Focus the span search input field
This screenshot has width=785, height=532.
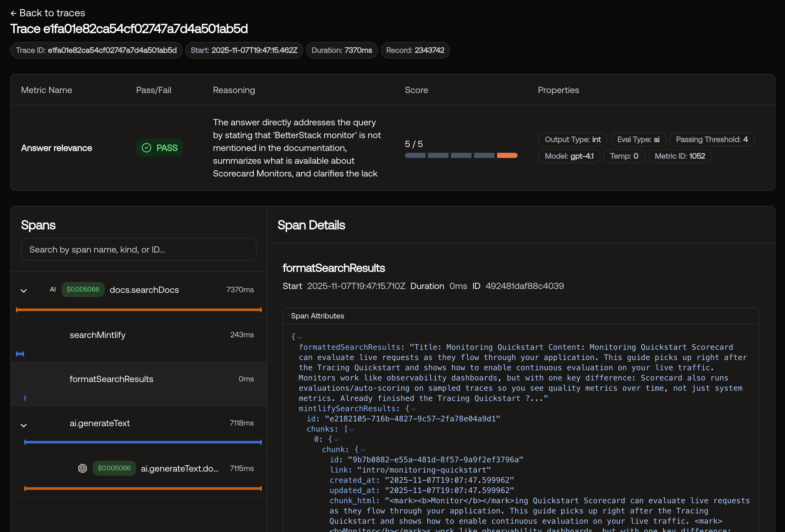[x=139, y=249]
